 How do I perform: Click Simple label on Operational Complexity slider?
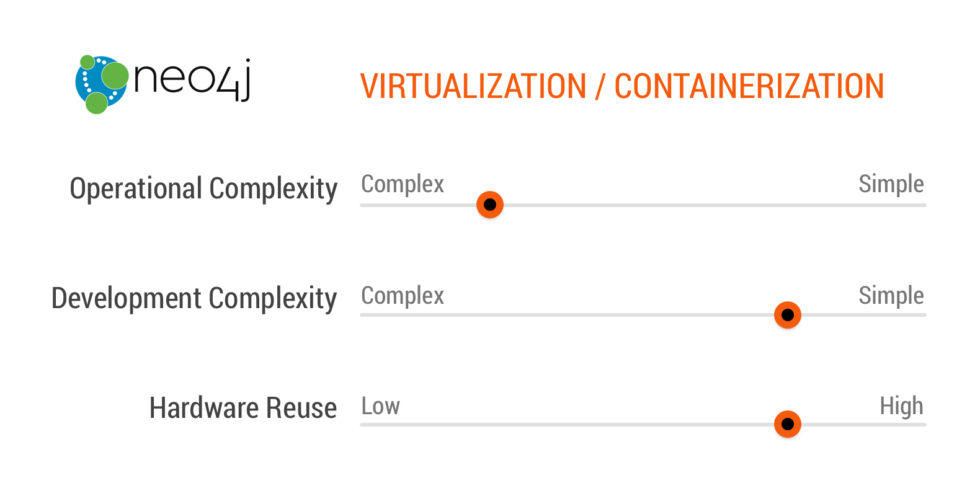point(891,184)
